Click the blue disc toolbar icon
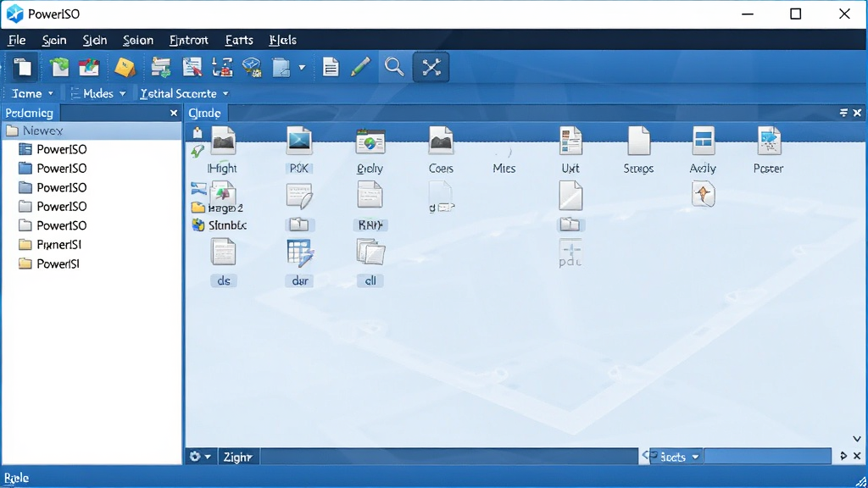Image resolution: width=868 pixels, height=488 pixels. pyautogui.click(x=252, y=68)
